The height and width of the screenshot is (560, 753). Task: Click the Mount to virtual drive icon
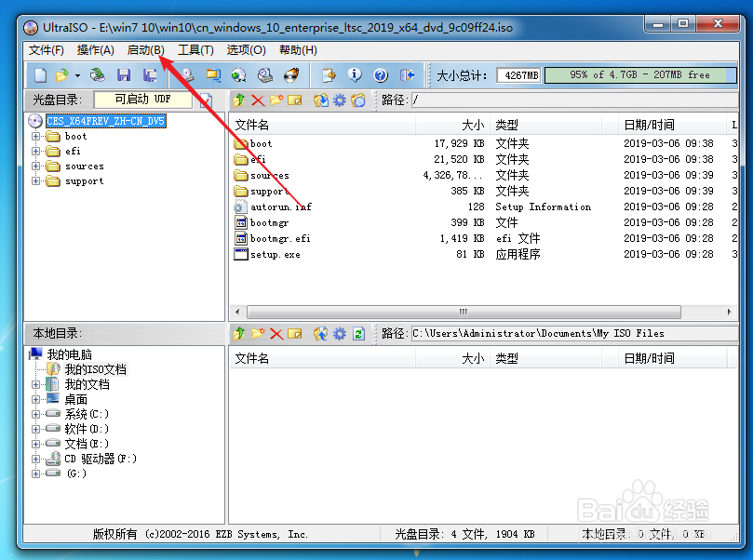[265, 75]
